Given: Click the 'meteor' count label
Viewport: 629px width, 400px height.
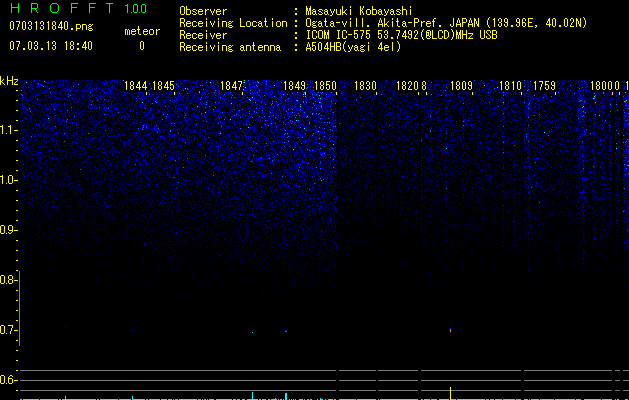Looking at the screenshot, I should (x=142, y=31).
